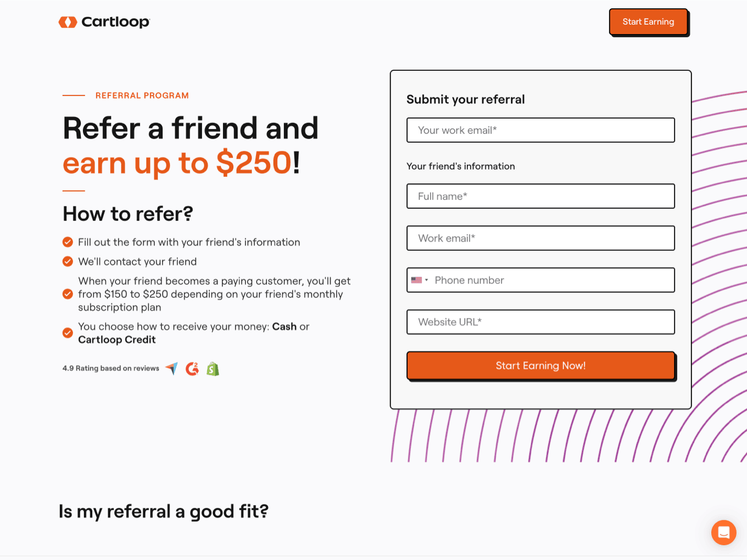This screenshot has width=747, height=560.
Task: Select the friend's Full name field
Action: click(540, 196)
